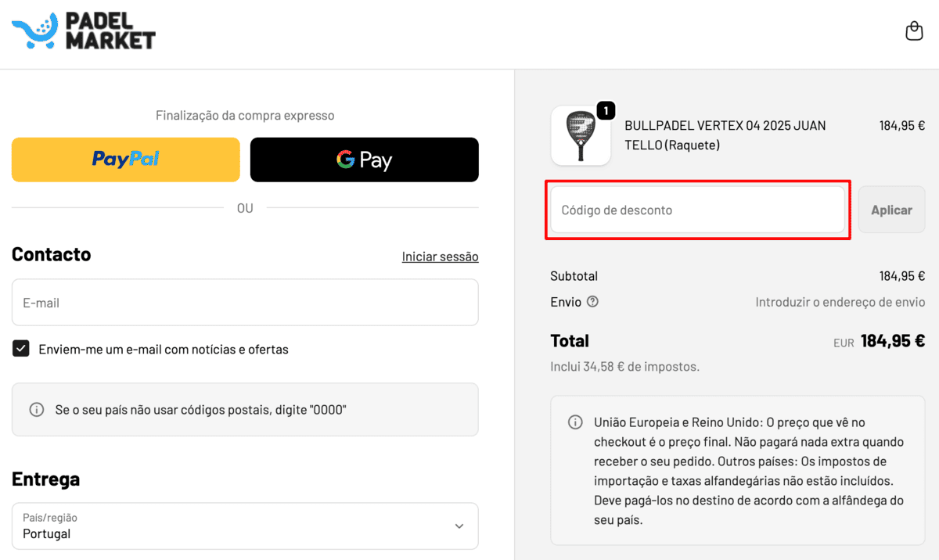Click the Padel Market logo

[x=84, y=31]
